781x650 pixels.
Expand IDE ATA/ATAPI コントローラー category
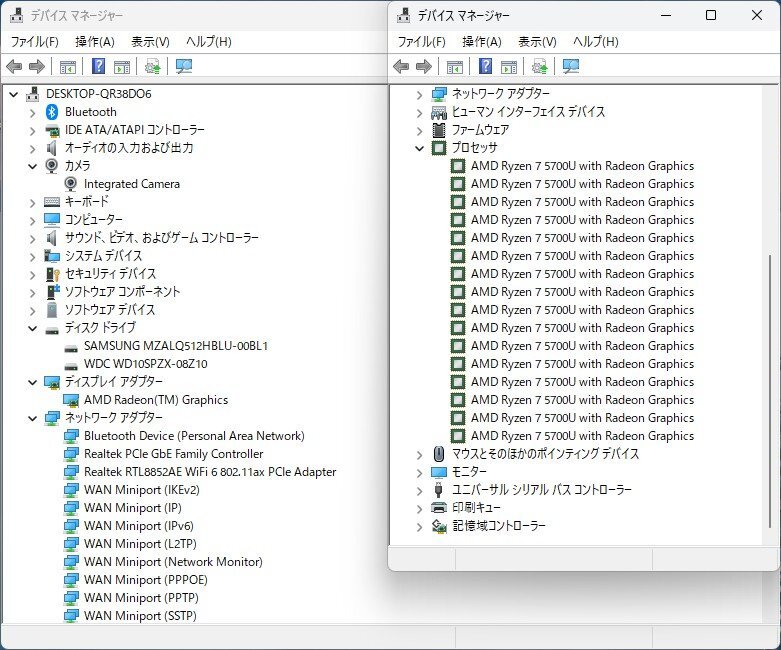(x=33, y=130)
